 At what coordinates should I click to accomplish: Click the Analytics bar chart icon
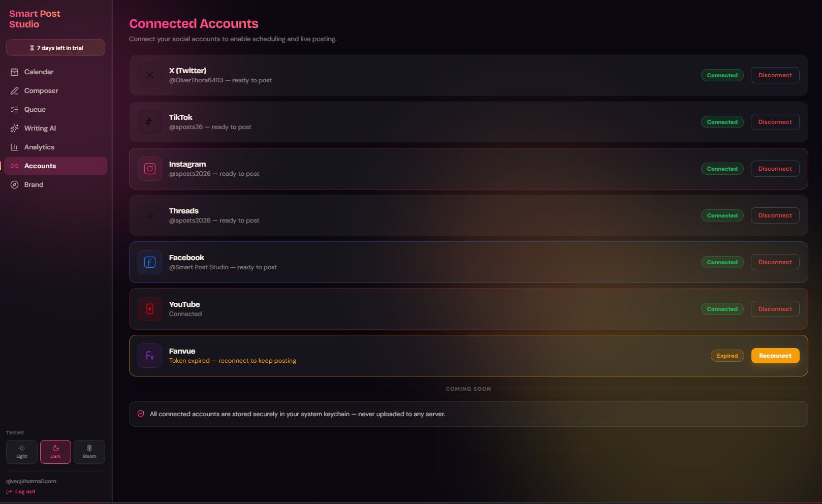(x=14, y=147)
